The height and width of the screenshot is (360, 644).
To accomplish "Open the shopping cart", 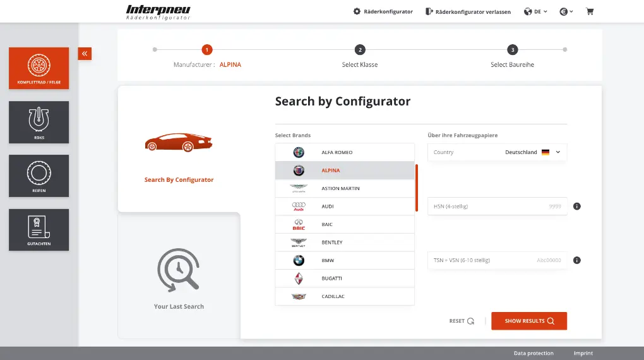I will click(590, 11).
